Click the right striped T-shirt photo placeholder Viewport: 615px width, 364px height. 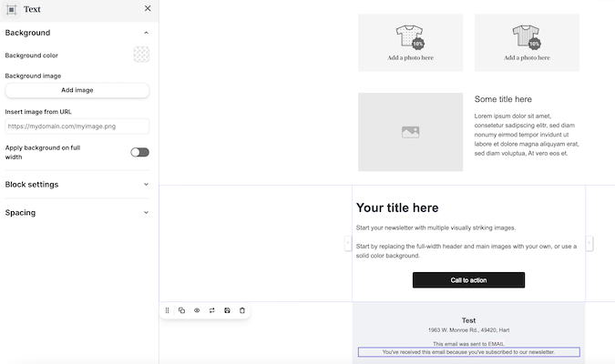pos(527,43)
